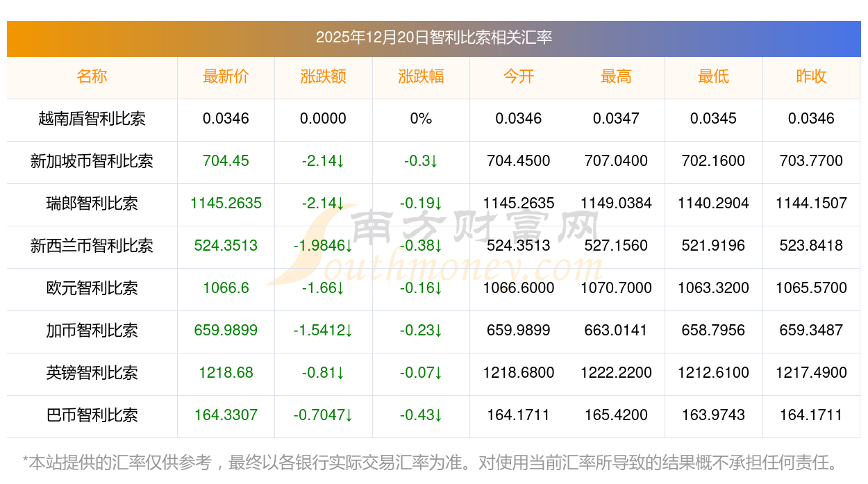The width and height of the screenshot is (868, 484).
Task: Open the 欧元智利比索 row name
Action: [92, 288]
